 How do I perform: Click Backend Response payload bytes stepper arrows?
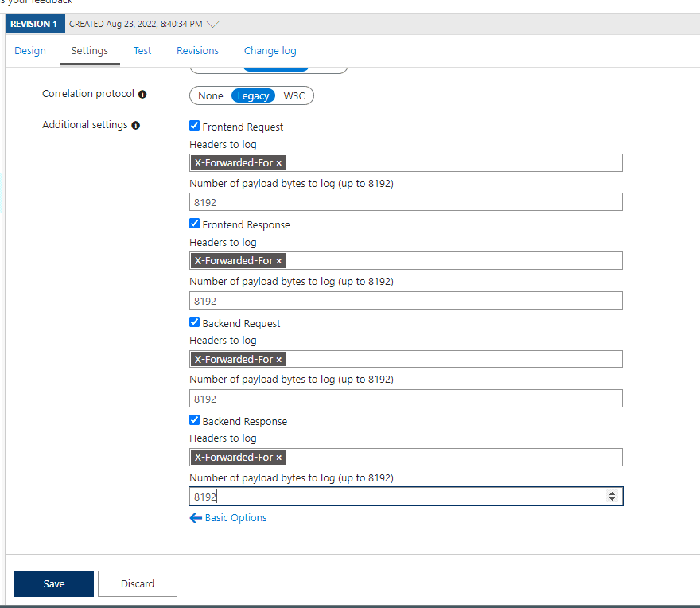tap(612, 497)
